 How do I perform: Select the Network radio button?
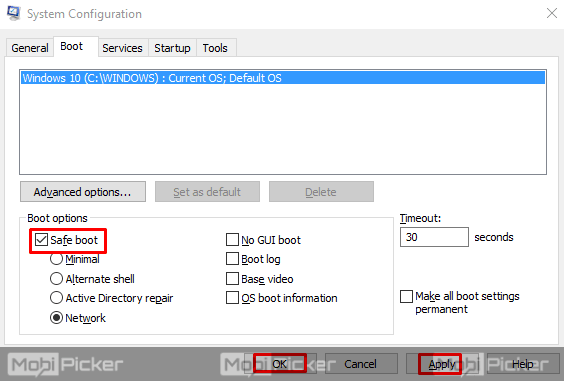[56, 318]
